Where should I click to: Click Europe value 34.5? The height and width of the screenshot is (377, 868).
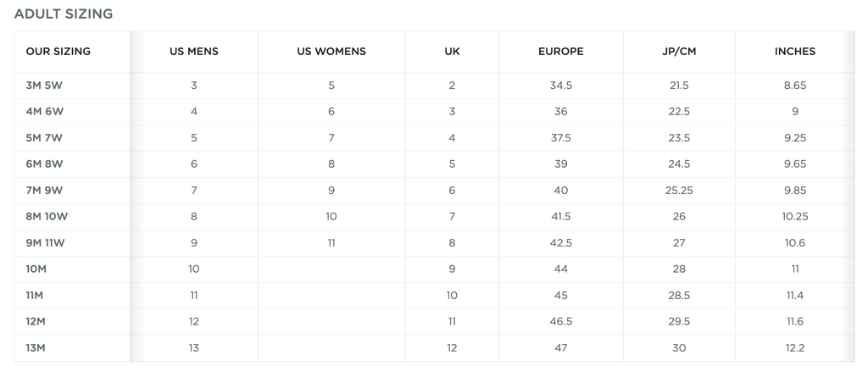pos(561,86)
